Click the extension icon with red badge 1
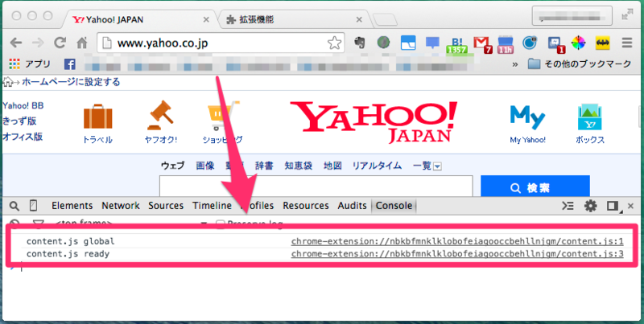Screen dimensions: 644x324 coord(556,45)
